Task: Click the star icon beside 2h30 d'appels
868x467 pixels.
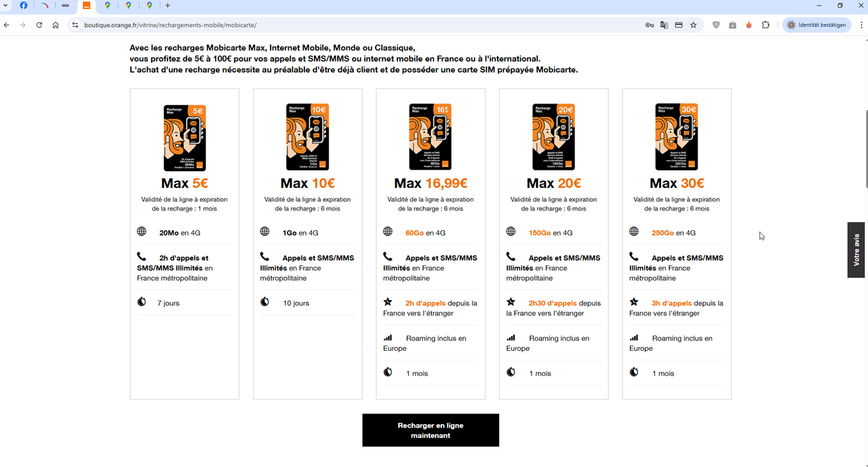Action: [511, 301]
